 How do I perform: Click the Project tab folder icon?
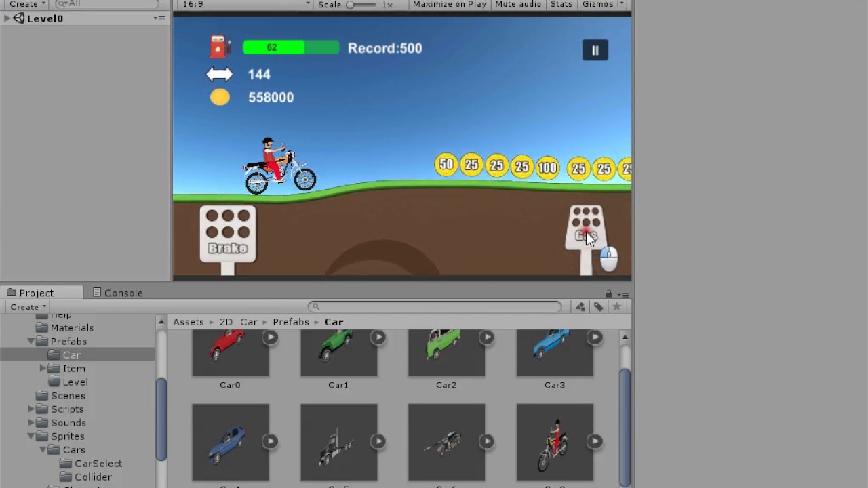pyautogui.click(x=12, y=293)
